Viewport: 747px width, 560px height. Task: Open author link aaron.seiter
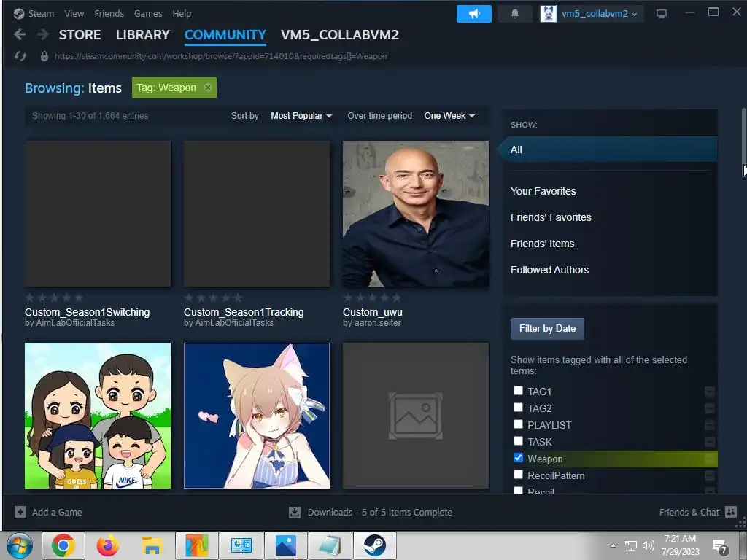[377, 323]
